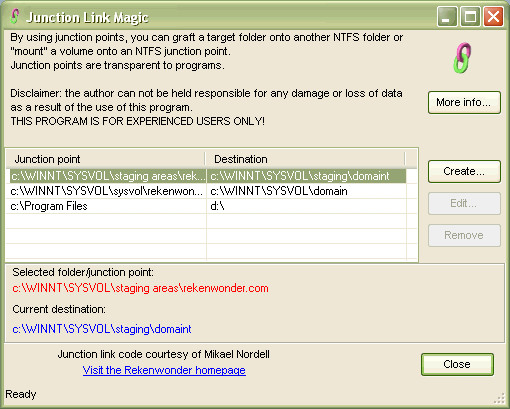The height and width of the screenshot is (409, 510).
Task: Open the Create... junction dialog
Action: (x=464, y=171)
